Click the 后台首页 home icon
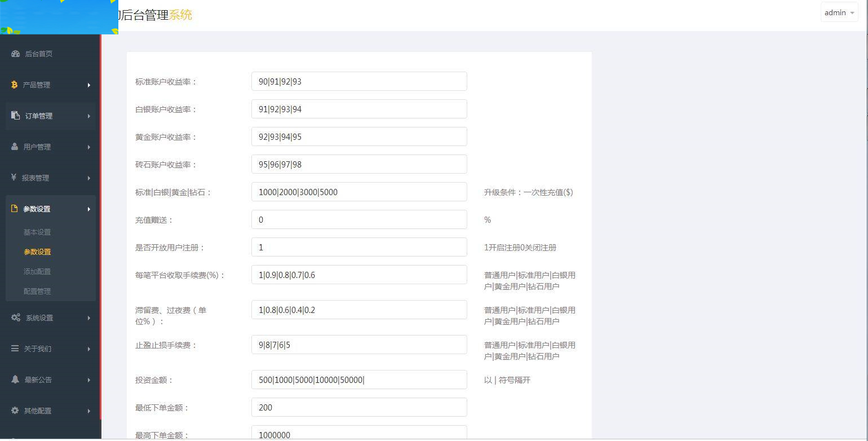The height and width of the screenshot is (441, 868). (x=15, y=54)
